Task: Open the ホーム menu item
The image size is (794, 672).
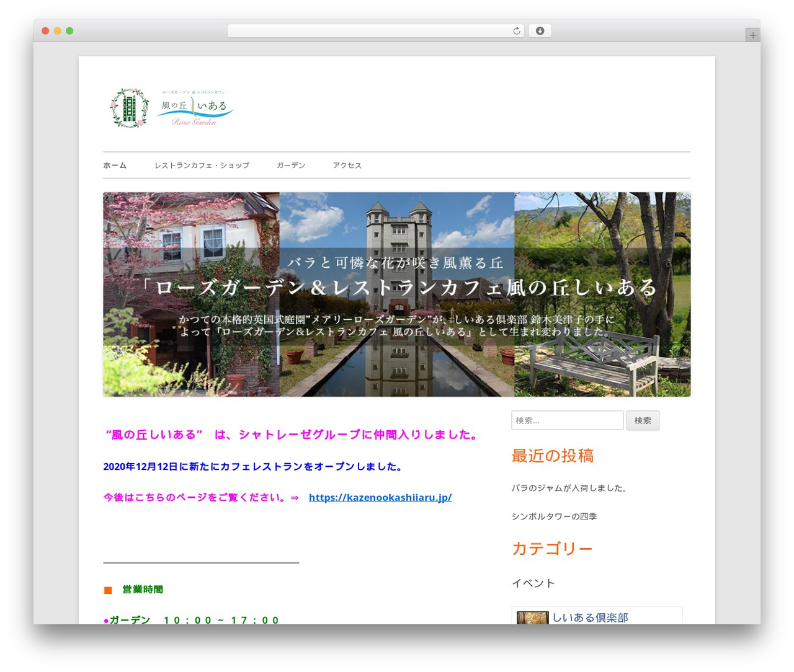Action: pyautogui.click(x=115, y=166)
